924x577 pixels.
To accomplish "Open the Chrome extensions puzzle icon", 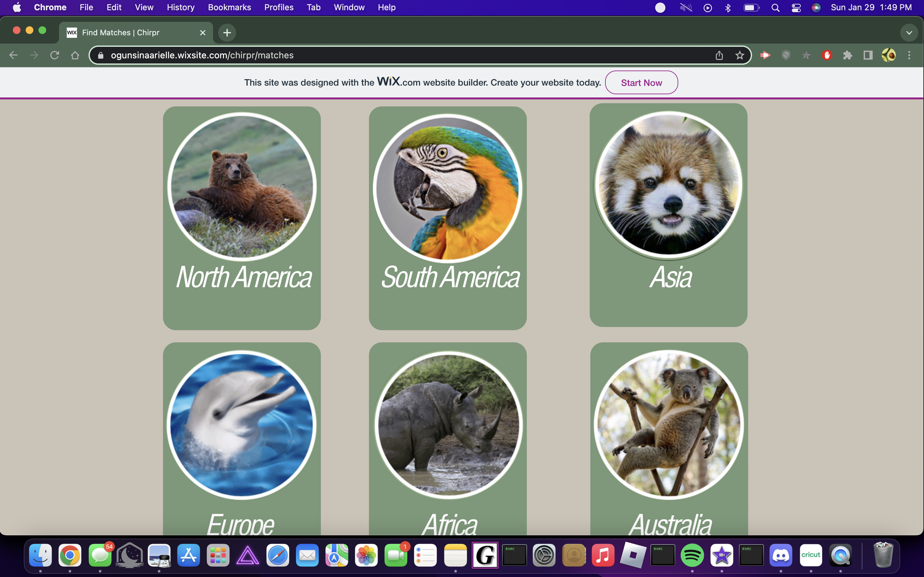I will click(848, 55).
